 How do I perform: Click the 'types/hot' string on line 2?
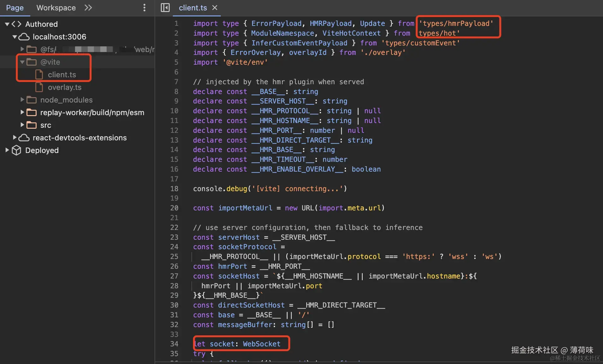pyautogui.click(x=439, y=33)
